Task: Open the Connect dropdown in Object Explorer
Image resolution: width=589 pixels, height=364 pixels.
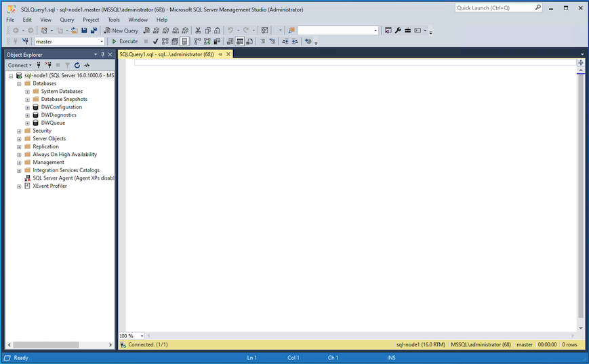Action: [x=20, y=65]
